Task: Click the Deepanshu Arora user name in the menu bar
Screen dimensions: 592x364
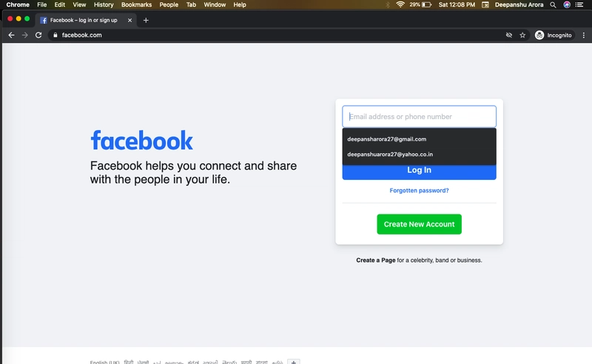Action: pyautogui.click(x=519, y=4)
